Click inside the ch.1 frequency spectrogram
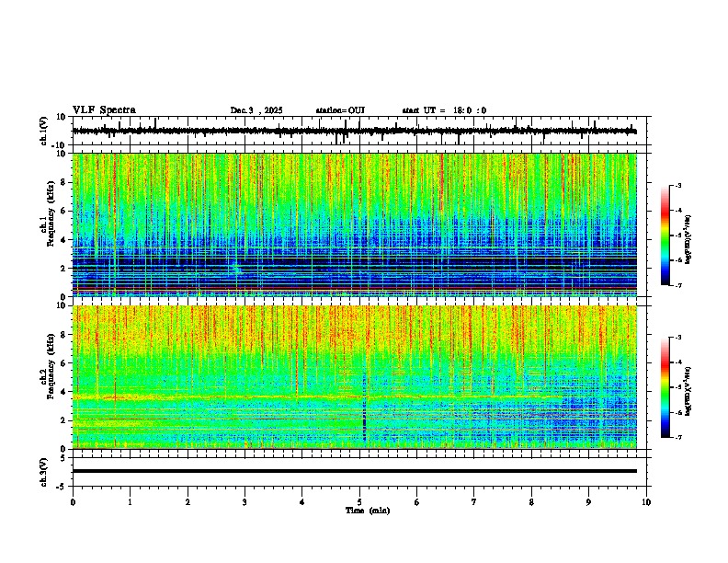The height and width of the screenshot is (563, 728). [355, 224]
